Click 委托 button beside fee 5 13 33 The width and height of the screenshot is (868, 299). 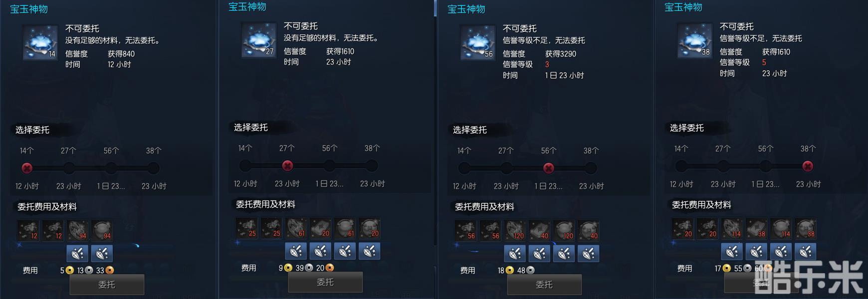tap(107, 285)
